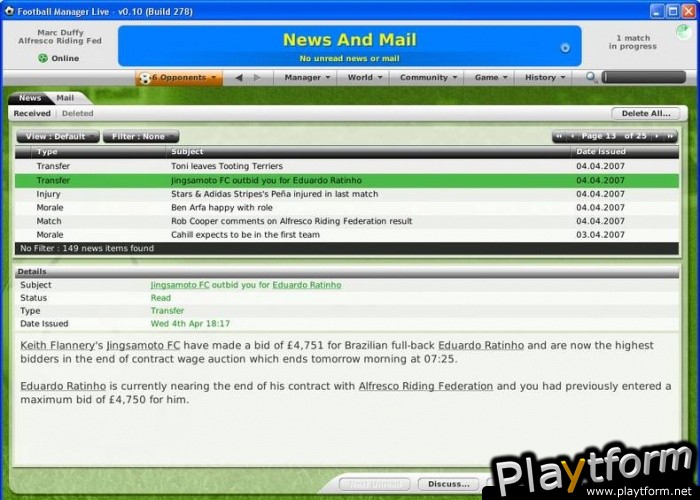Open the World menu
The image size is (700, 500).
coord(365,78)
